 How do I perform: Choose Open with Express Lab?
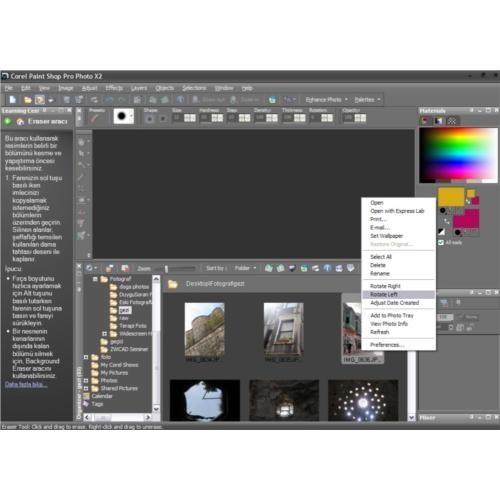coord(398,211)
